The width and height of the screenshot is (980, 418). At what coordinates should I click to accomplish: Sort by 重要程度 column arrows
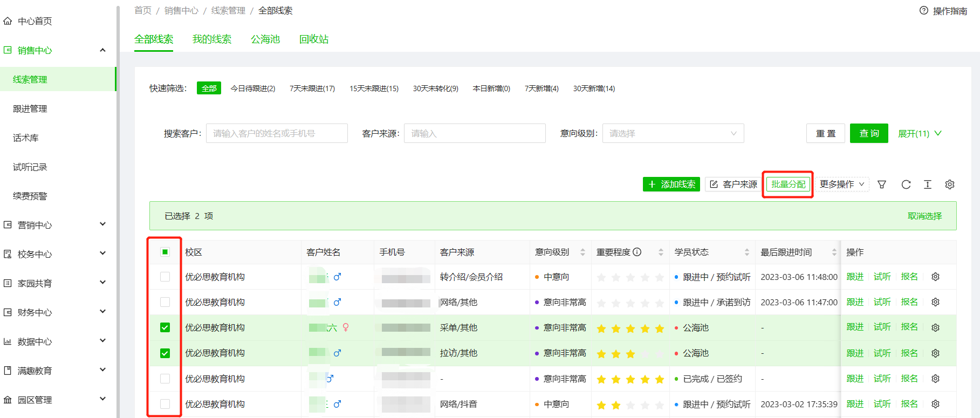pyautogui.click(x=661, y=252)
